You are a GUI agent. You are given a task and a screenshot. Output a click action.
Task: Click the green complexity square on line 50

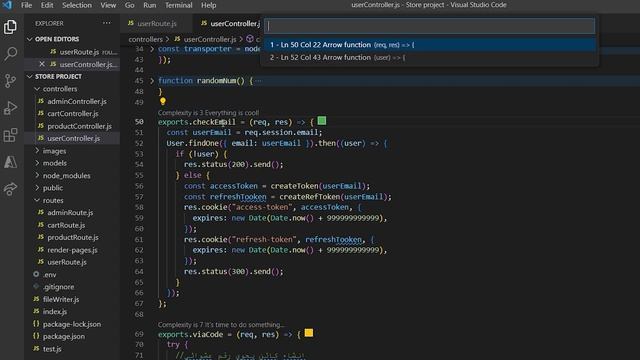322,121
